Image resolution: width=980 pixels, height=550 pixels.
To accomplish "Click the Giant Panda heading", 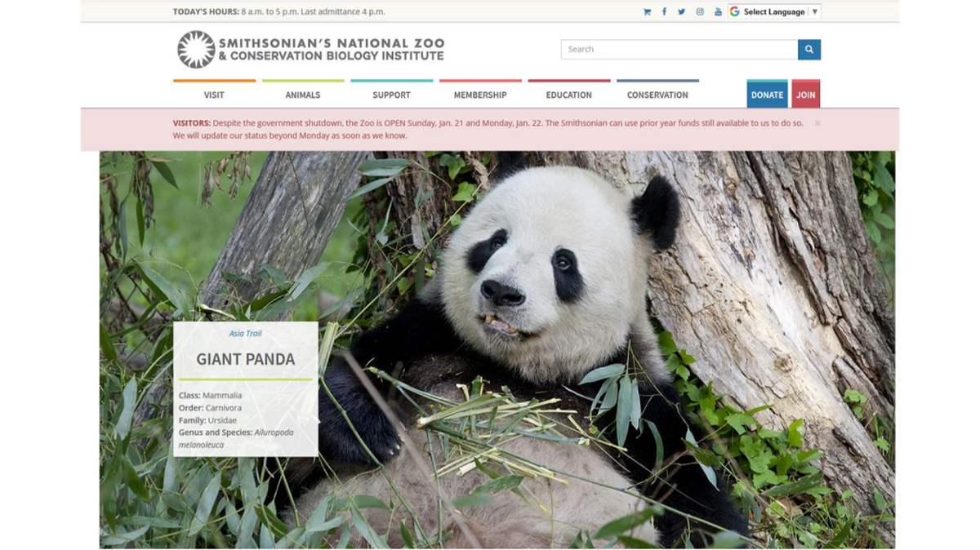I will click(246, 359).
